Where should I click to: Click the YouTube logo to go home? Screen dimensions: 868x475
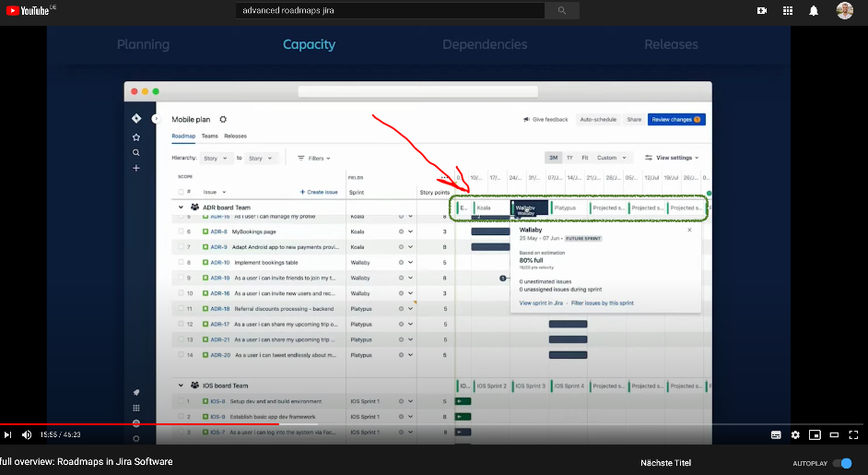tap(27, 10)
